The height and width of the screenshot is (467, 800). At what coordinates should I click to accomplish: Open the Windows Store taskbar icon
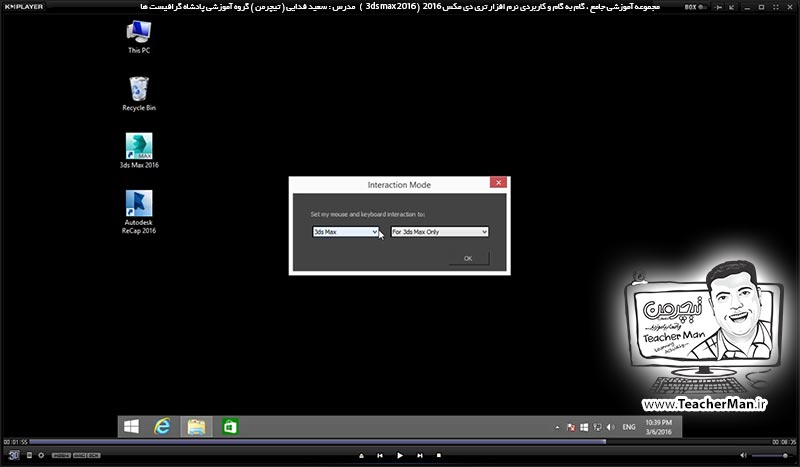tap(230, 427)
